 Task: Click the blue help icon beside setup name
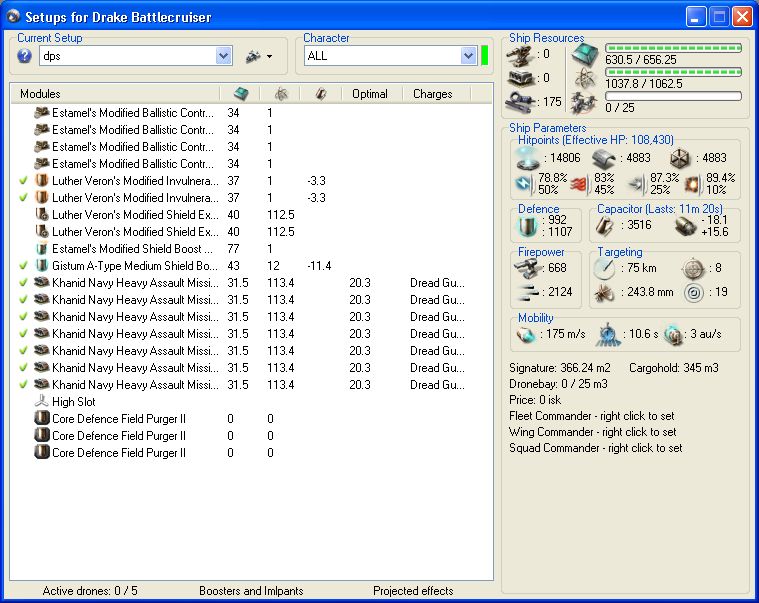pos(25,56)
